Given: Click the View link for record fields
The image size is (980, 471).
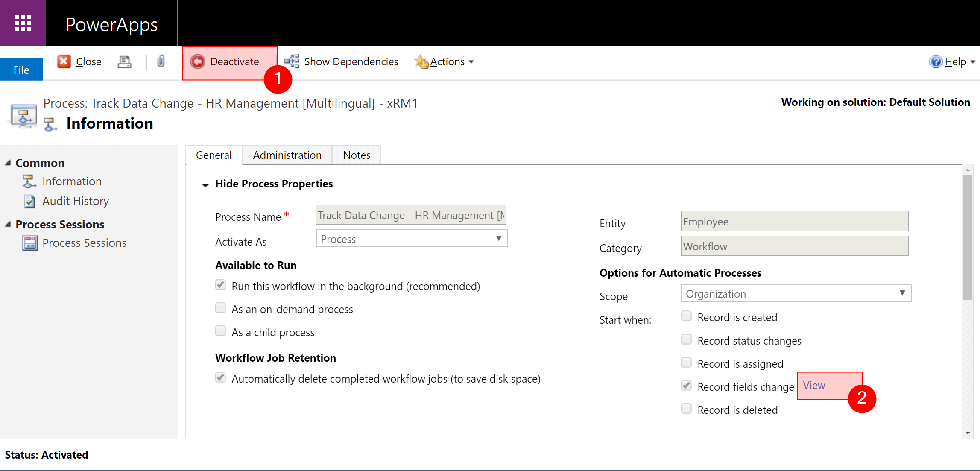Looking at the screenshot, I should click(x=814, y=385).
